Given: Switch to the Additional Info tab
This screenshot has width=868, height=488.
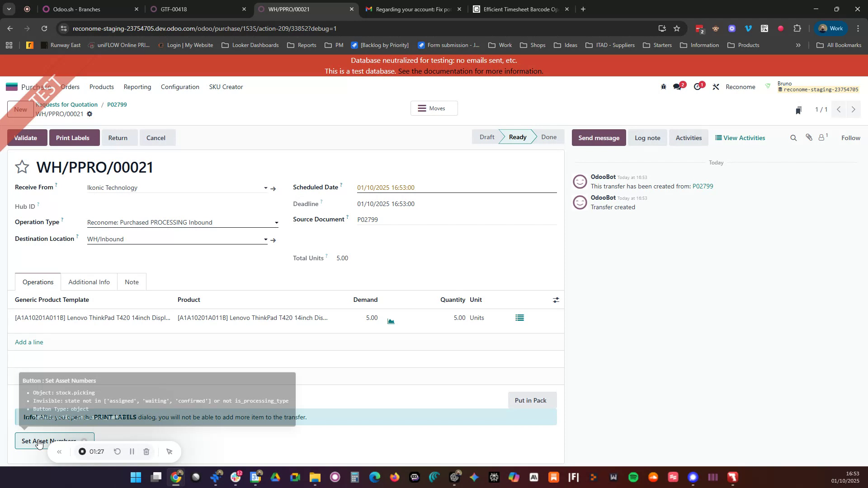Looking at the screenshot, I should (89, 282).
